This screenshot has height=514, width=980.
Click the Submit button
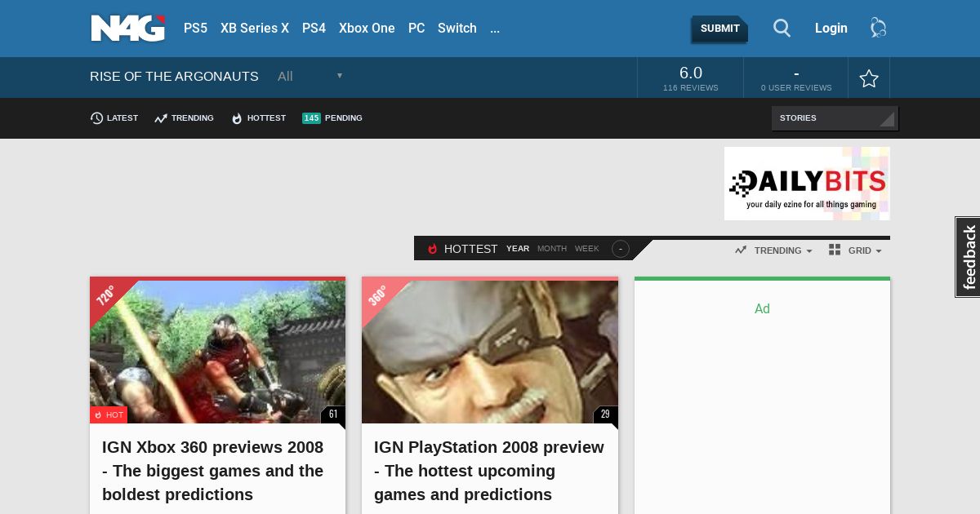pyautogui.click(x=719, y=29)
